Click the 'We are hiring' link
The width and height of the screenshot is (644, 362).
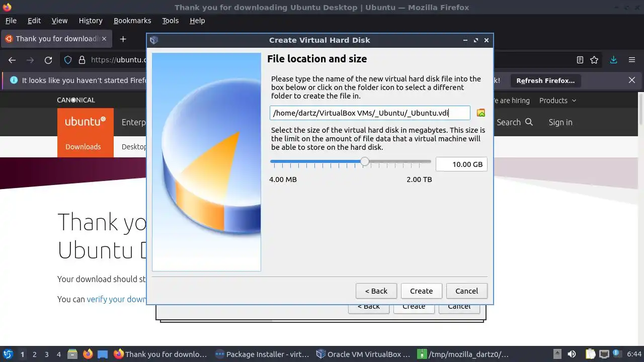click(x=512, y=100)
